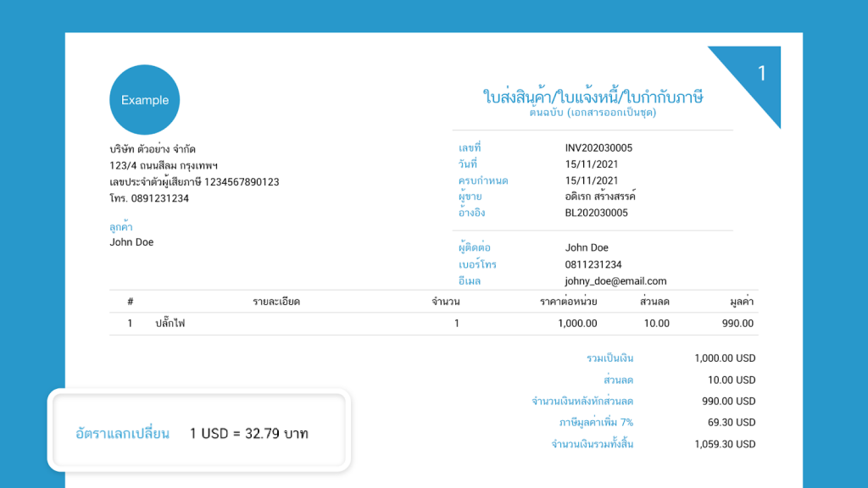
Task: Click the contact phone number 0811231234
Action: 593,265
